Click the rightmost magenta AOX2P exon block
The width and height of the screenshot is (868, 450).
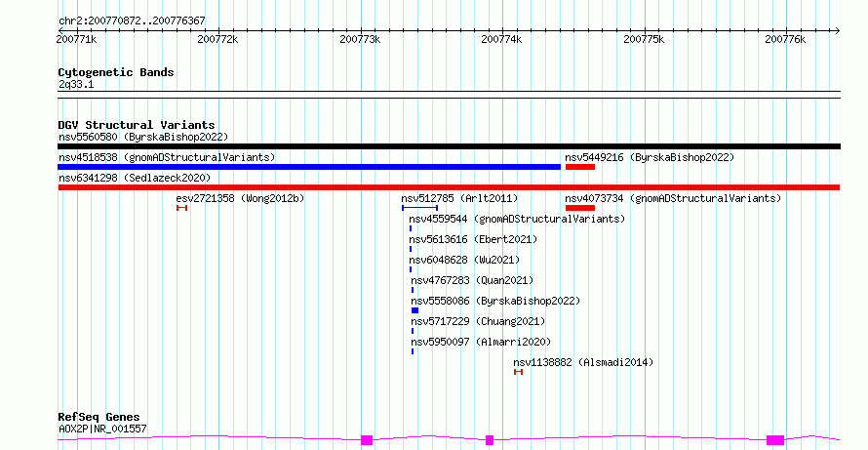775,440
